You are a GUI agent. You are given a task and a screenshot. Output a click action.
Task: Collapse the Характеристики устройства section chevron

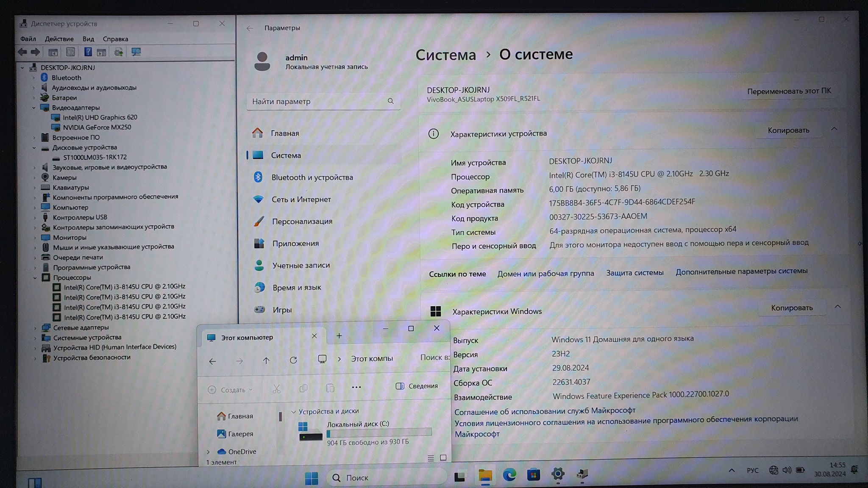834,129
